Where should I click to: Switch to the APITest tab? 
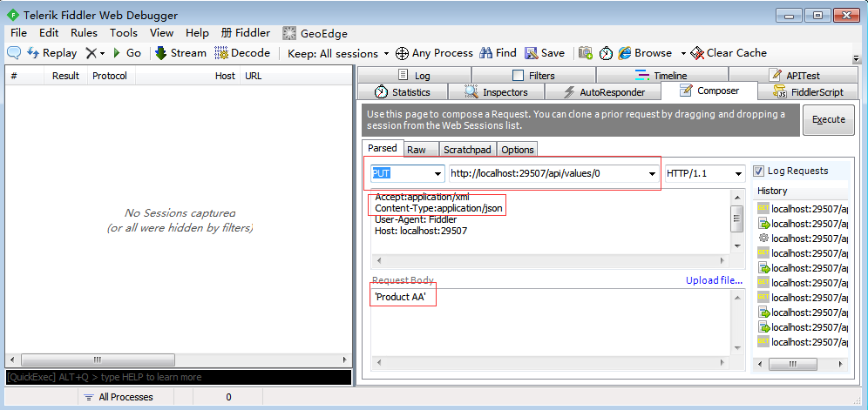[x=795, y=75]
